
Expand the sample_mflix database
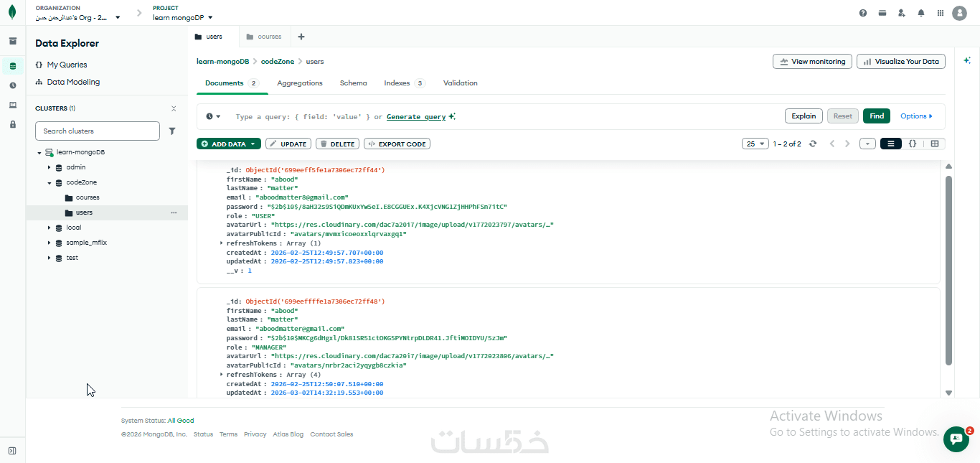pos(49,243)
